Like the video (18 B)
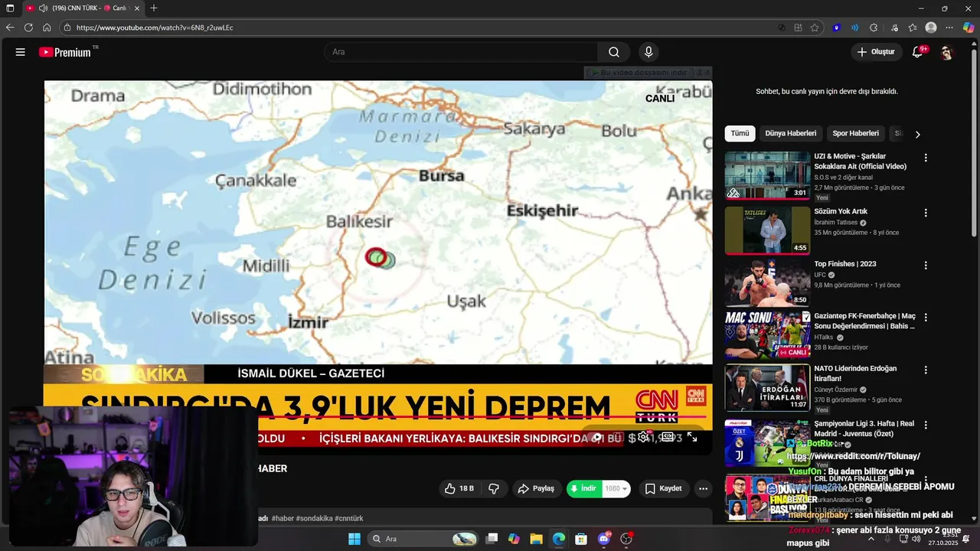 (x=459, y=488)
